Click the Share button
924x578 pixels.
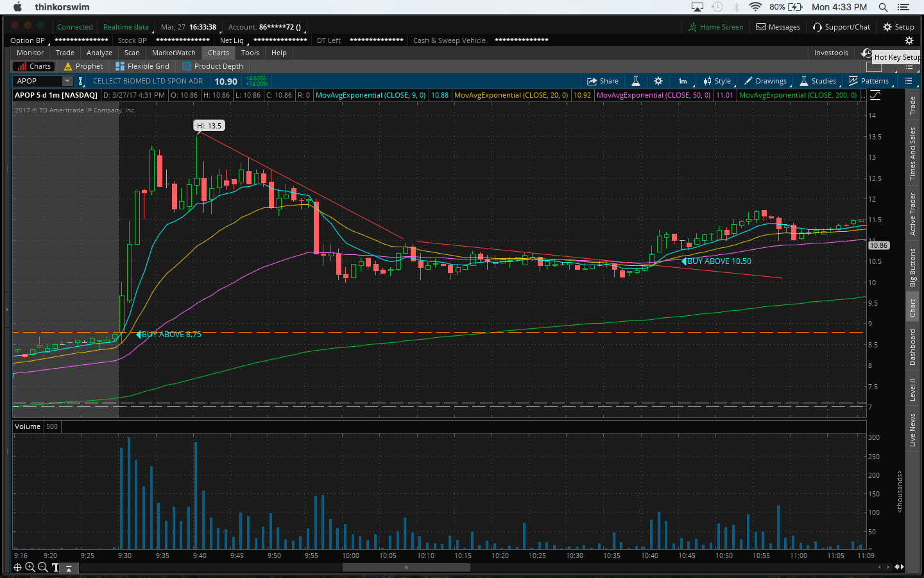[x=603, y=81]
